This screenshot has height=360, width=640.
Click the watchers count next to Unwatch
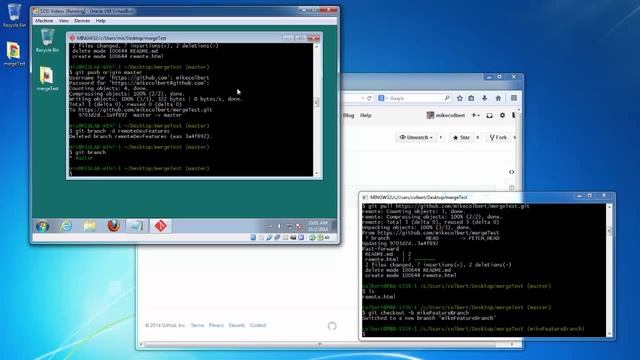(441, 138)
